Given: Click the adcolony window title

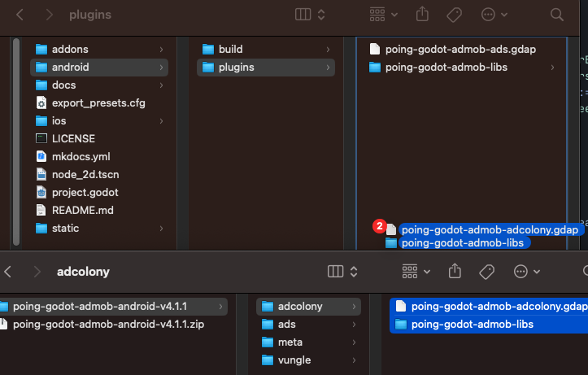Looking at the screenshot, I should [x=83, y=272].
